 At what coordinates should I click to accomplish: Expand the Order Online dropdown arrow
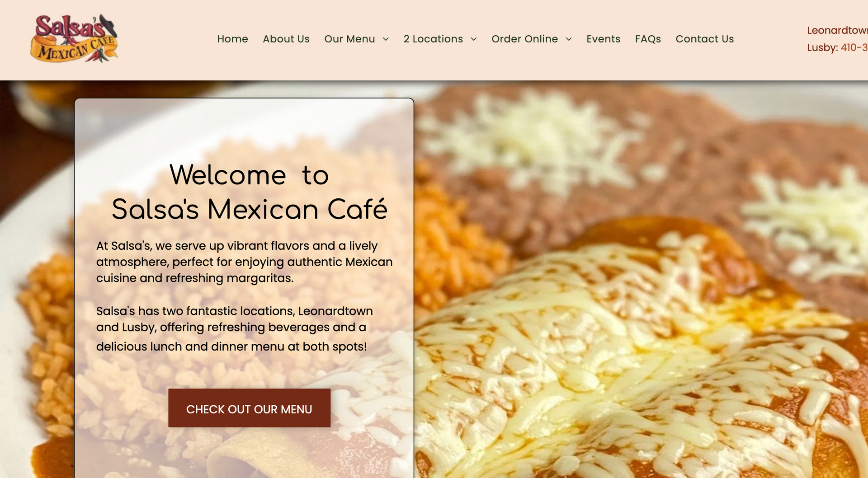point(569,39)
